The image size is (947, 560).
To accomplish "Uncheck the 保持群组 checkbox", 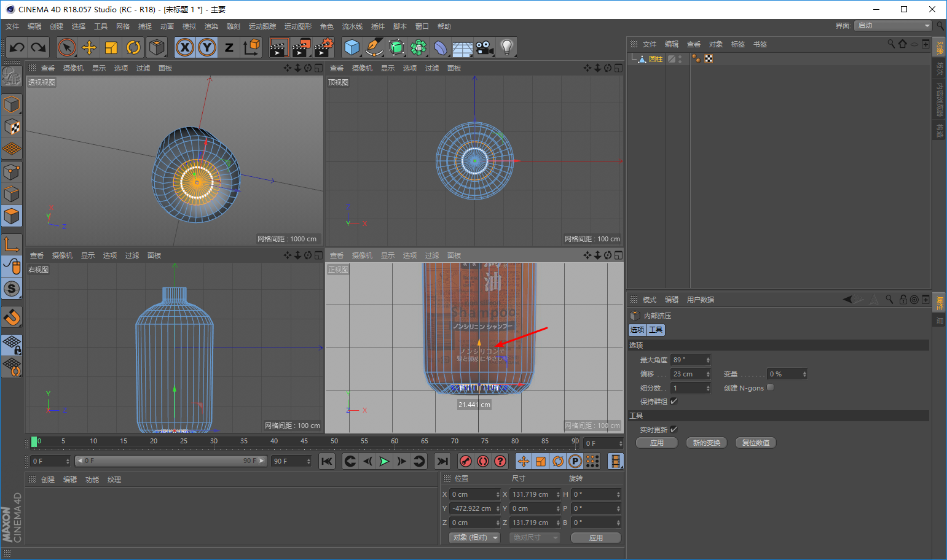I will [674, 401].
